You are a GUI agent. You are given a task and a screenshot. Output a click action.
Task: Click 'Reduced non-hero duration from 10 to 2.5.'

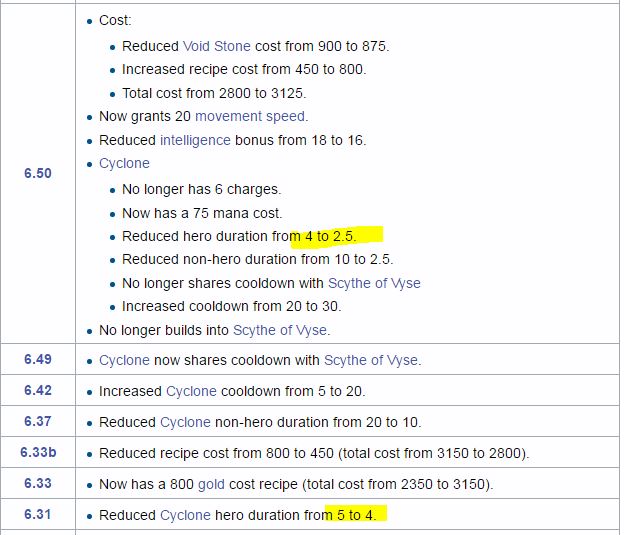(x=258, y=259)
